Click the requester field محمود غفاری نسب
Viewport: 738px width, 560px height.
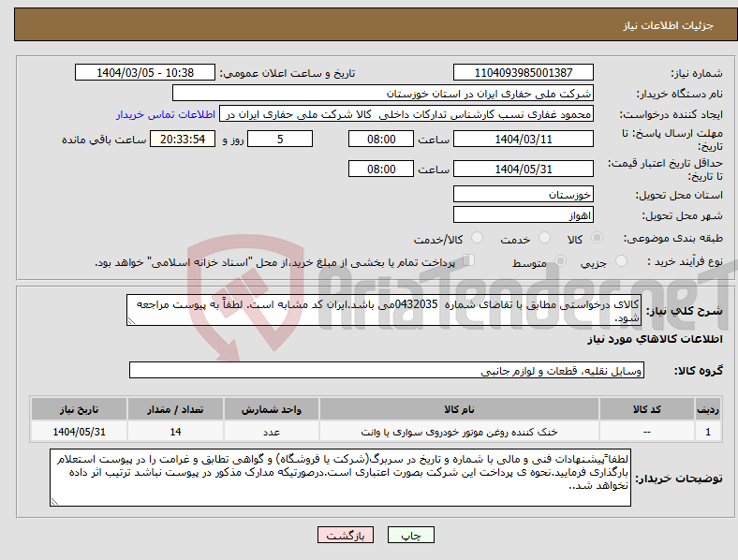tap(406, 114)
